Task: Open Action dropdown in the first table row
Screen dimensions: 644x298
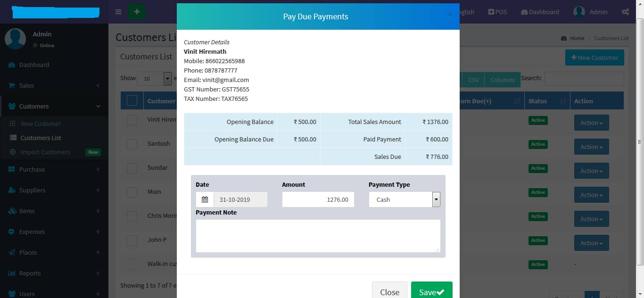Action: tap(591, 123)
